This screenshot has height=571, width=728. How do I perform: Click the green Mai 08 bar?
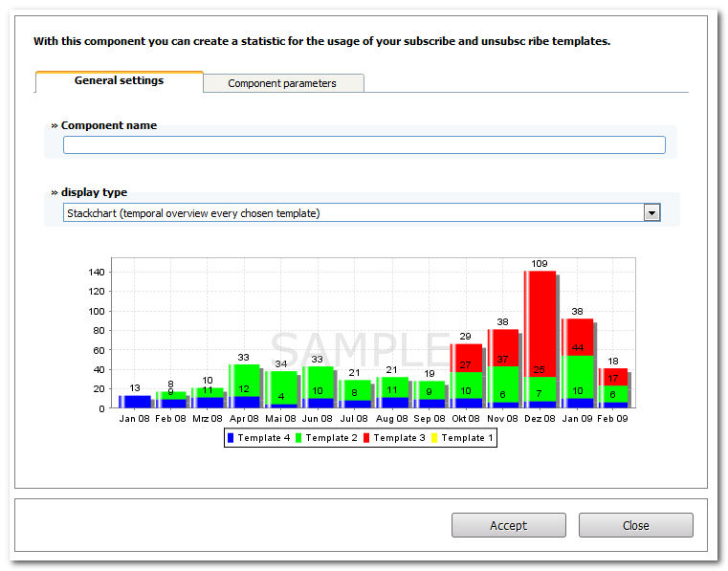pyautogui.click(x=281, y=387)
